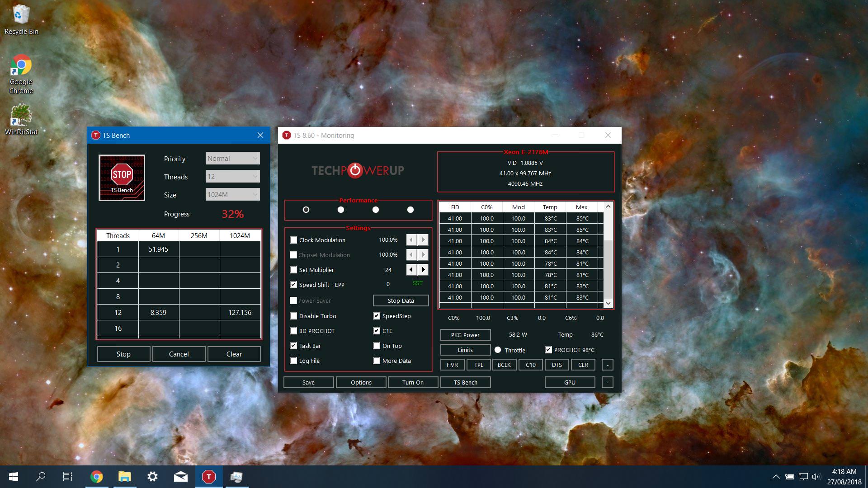Open Mail app on taskbar

180,477
